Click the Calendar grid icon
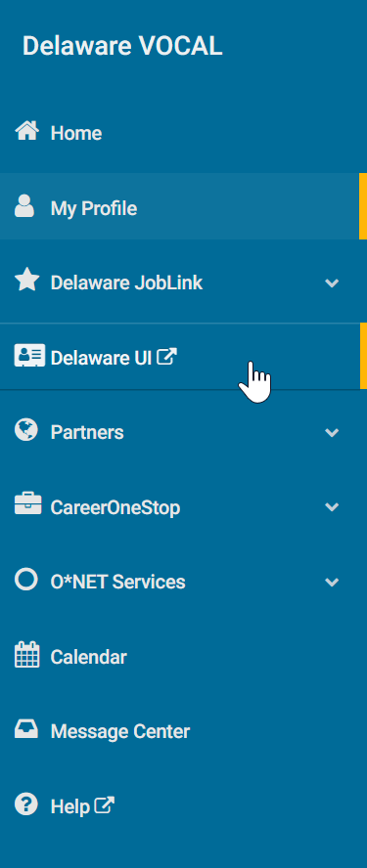367x868 pixels. (x=26, y=655)
